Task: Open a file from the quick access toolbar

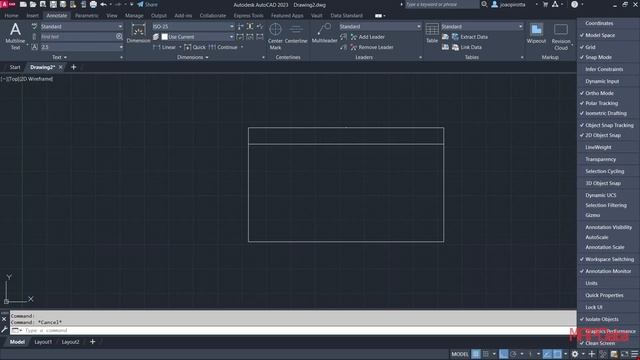Action: (x=33, y=4)
